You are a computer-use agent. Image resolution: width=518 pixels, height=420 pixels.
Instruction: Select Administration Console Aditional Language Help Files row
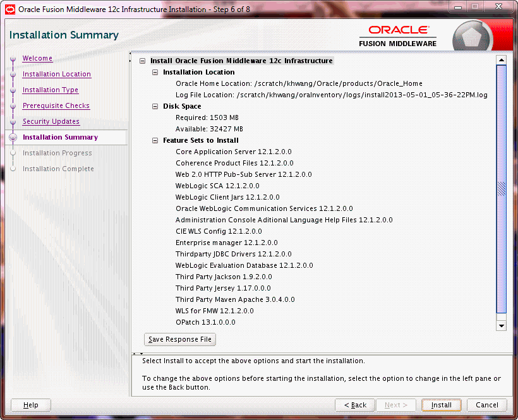tap(284, 220)
